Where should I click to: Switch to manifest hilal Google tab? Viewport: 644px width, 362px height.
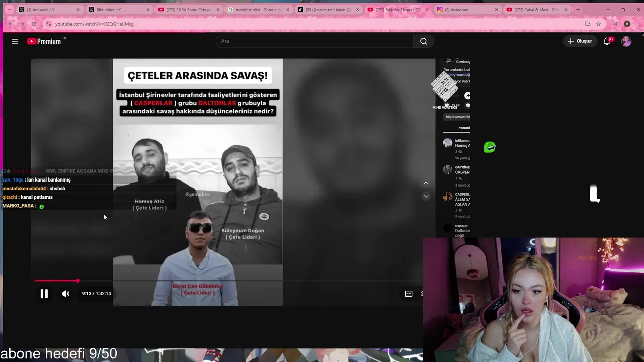258,10
